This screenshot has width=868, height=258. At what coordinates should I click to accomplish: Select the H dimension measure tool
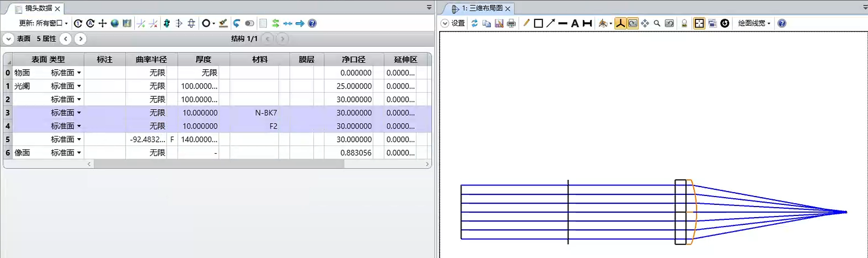tap(587, 23)
